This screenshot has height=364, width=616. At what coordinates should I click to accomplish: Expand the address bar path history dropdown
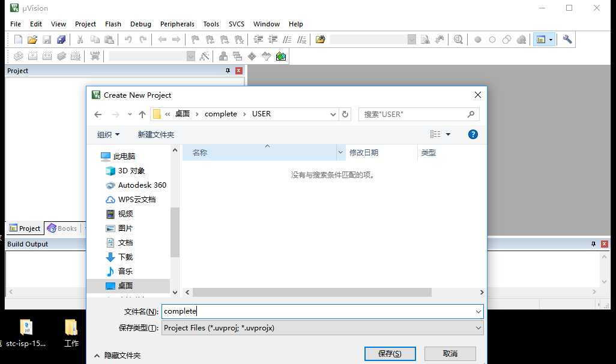(x=333, y=114)
